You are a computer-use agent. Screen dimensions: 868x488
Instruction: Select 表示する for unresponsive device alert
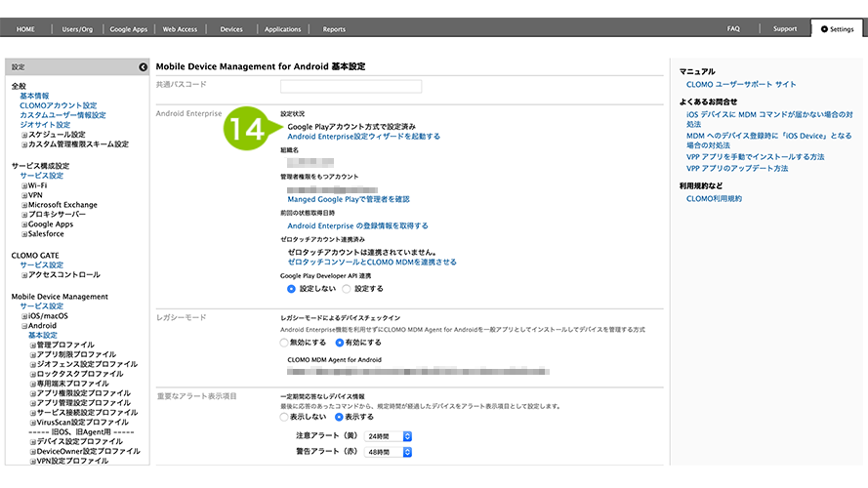pos(340,417)
